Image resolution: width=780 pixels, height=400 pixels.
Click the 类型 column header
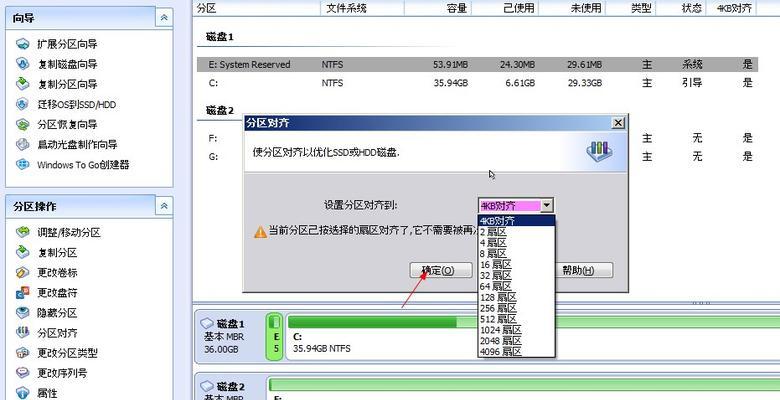631,8
